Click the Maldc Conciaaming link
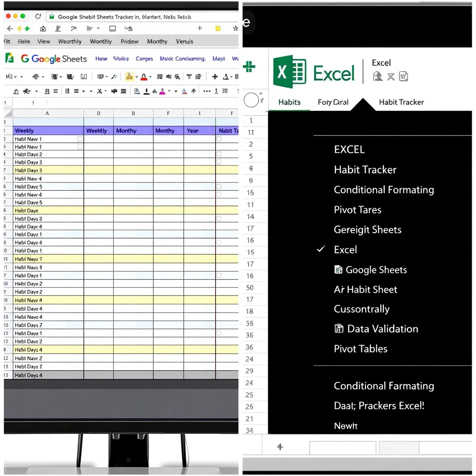The height and width of the screenshot is (476, 476). (183, 59)
